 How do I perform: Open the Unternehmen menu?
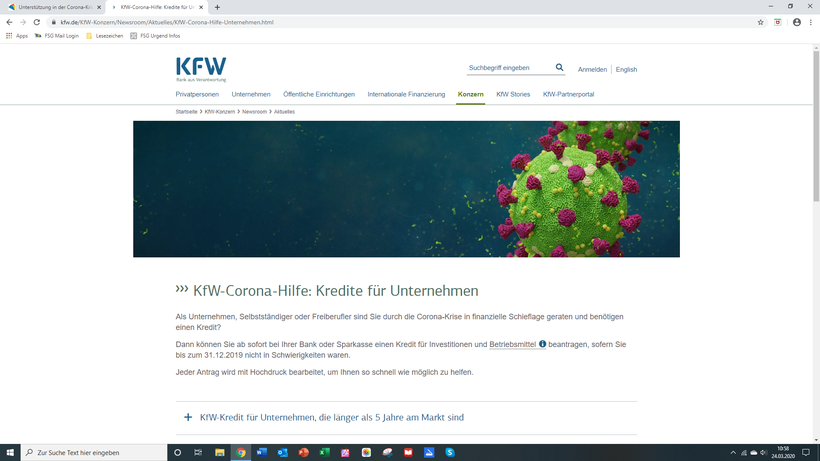pyautogui.click(x=251, y=95)
